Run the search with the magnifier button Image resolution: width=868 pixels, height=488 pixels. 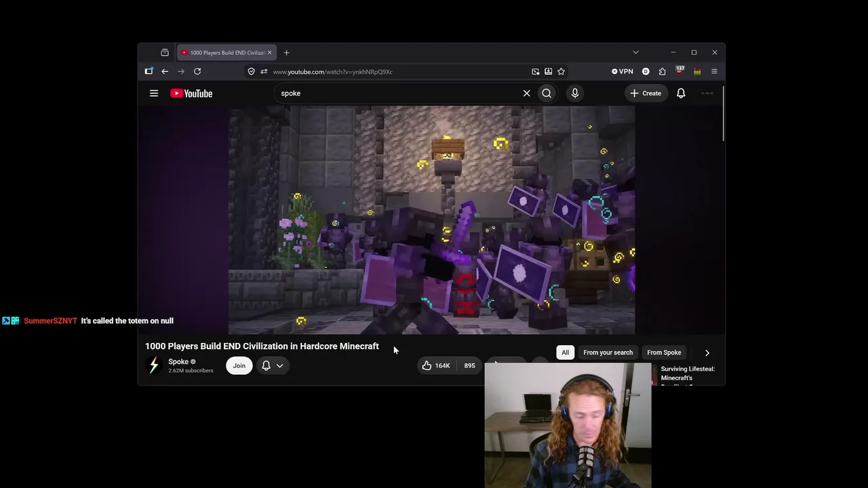pyautogui.click(x=547, y=94)
